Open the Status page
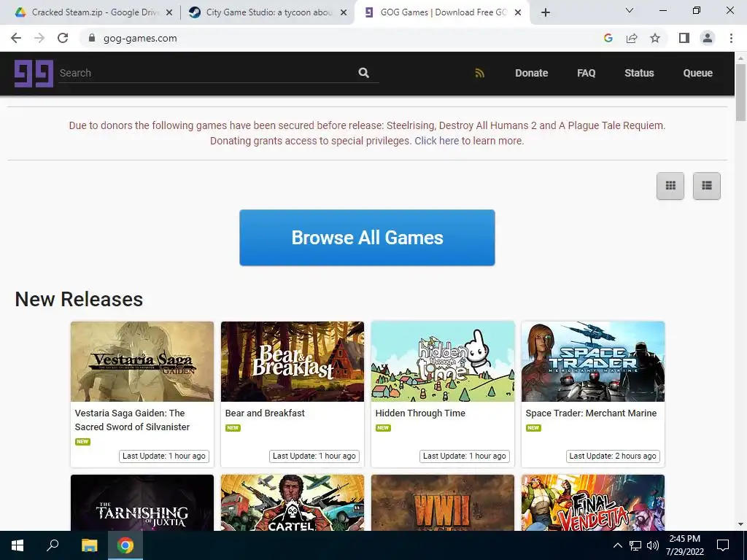This screenshot has width=747, height=560. pos(639,74)
